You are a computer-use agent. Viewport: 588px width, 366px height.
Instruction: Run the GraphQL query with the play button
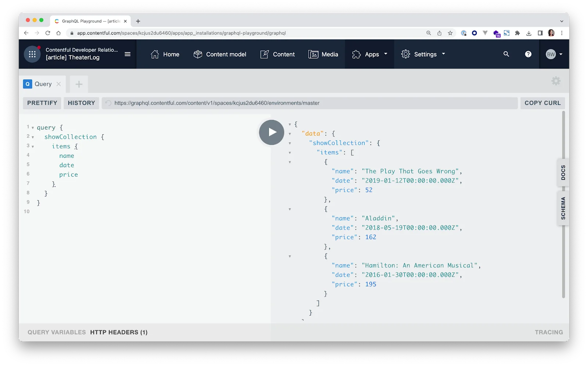272,132
